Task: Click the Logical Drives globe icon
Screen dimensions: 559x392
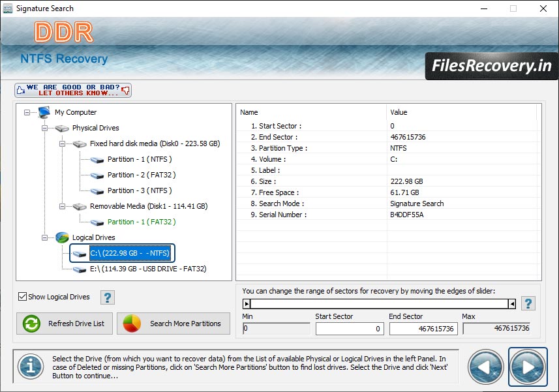Action: coord(62,237)
